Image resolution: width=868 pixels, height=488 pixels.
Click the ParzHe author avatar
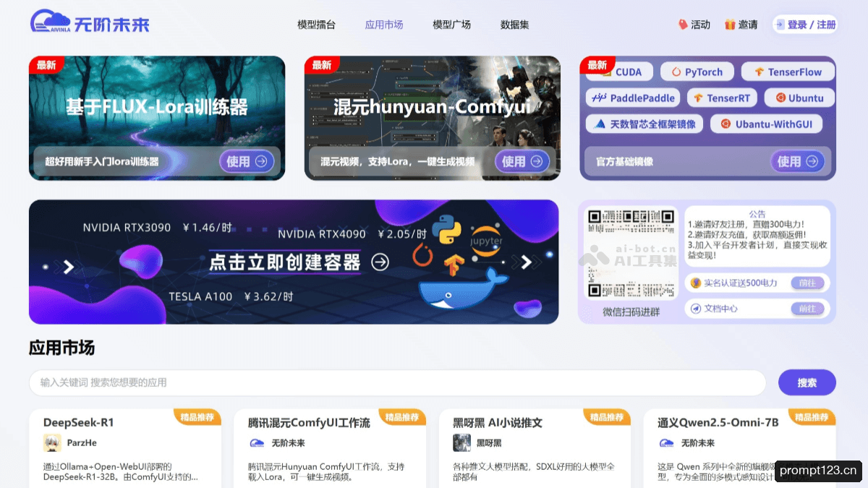pos(52,442)
